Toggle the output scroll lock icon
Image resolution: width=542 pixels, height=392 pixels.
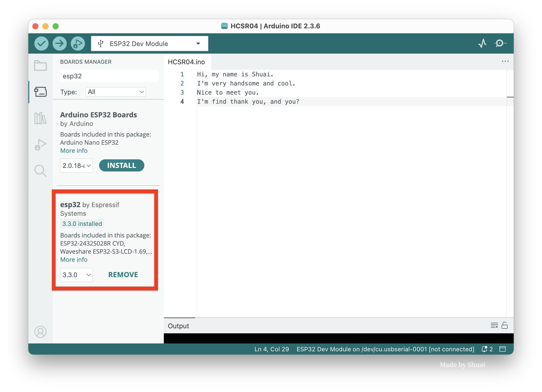point(505,325)
